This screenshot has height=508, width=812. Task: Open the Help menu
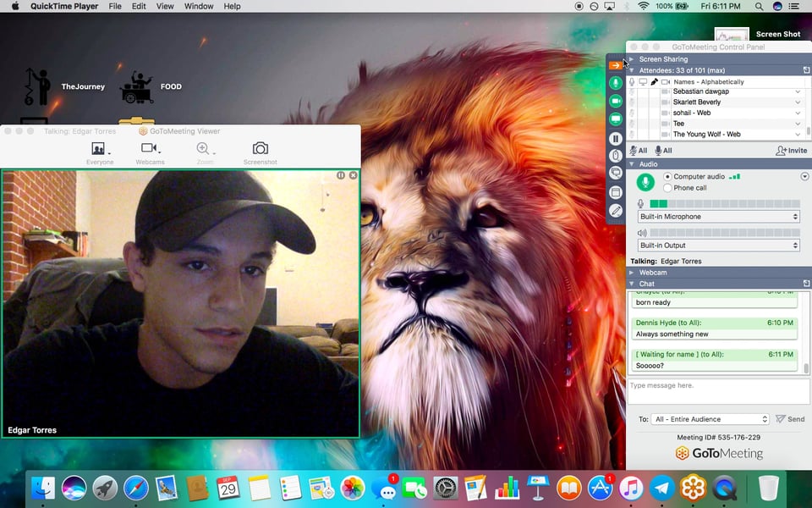point(232,6)
